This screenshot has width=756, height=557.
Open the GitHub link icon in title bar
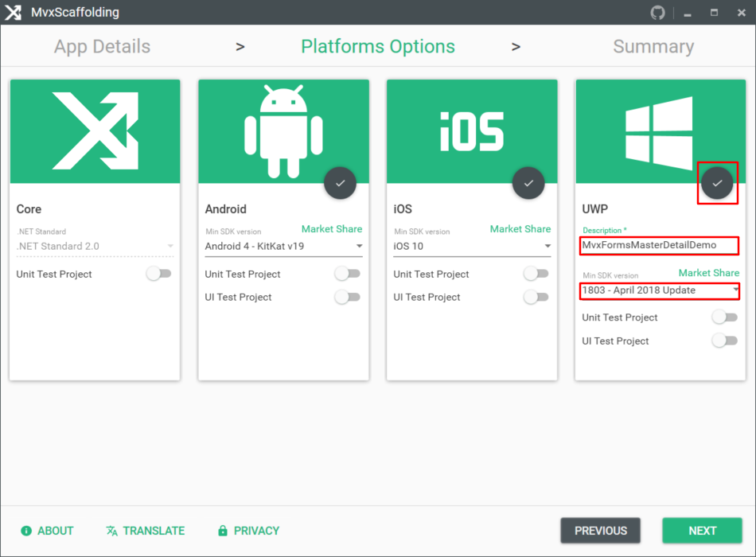(x=657, y=13)
